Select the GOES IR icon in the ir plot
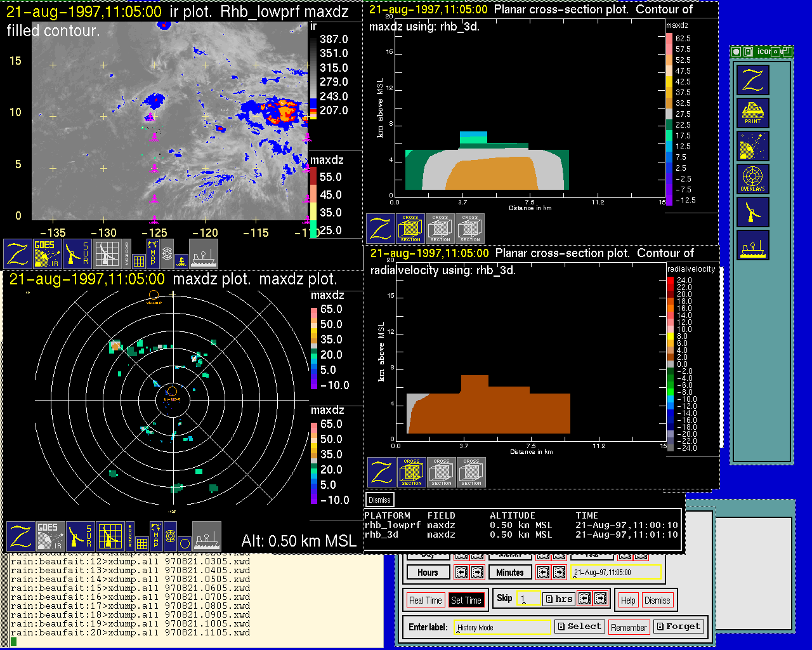The width and height of the screenshot is (812, 650). point(48,254)
